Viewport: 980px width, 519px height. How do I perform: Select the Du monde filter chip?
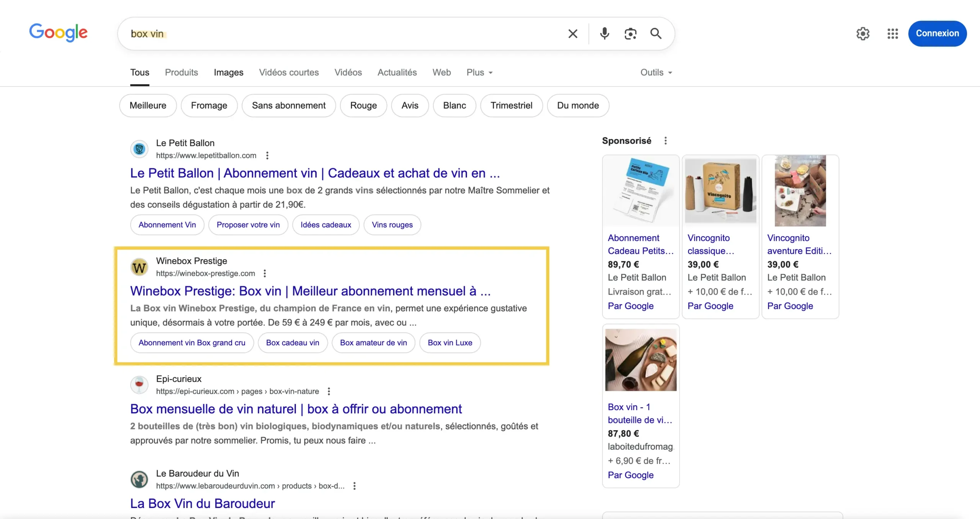[x=578, y=105]
